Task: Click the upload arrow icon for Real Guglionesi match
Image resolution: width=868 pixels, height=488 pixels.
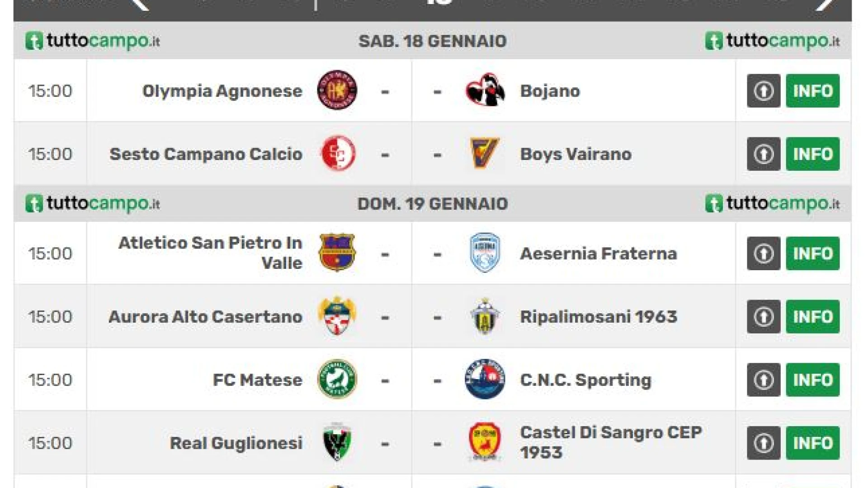Action: [764, 443]
